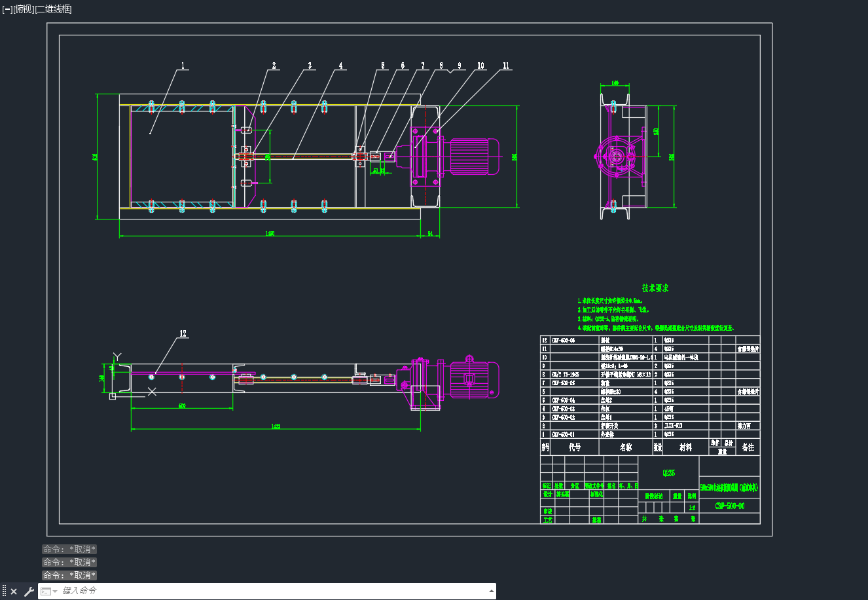Click the UCS Y-axis icon

click(x=117, y=357)
